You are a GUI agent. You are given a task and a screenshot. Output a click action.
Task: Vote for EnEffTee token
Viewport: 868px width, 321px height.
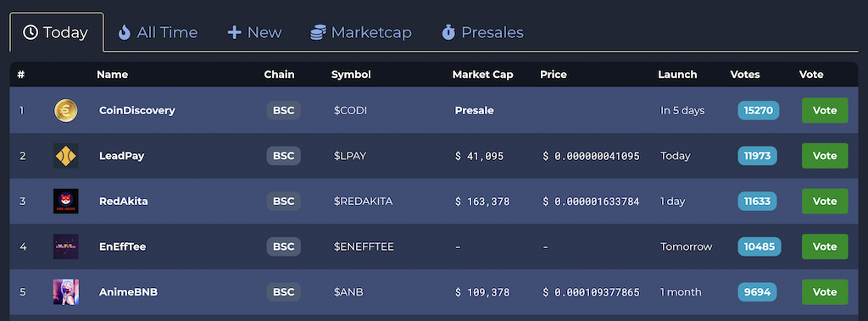pos(825,246)
